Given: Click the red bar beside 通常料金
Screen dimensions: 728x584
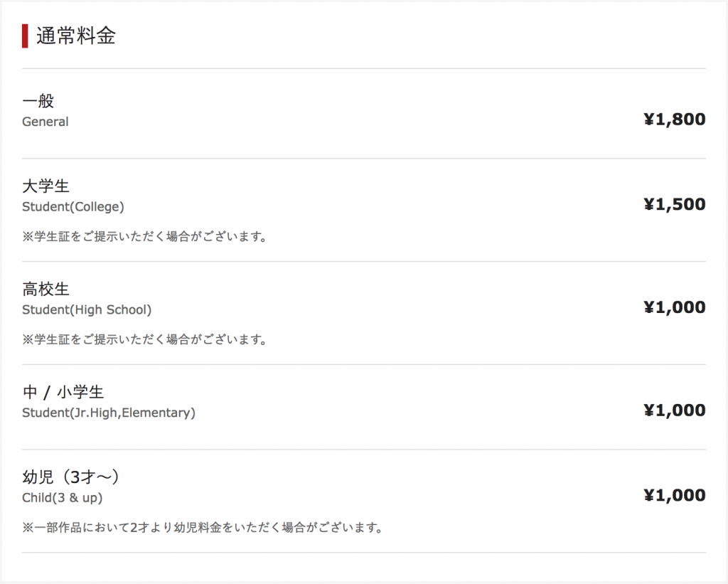Looking at the screenshot, I should click(x=25, y=36).
